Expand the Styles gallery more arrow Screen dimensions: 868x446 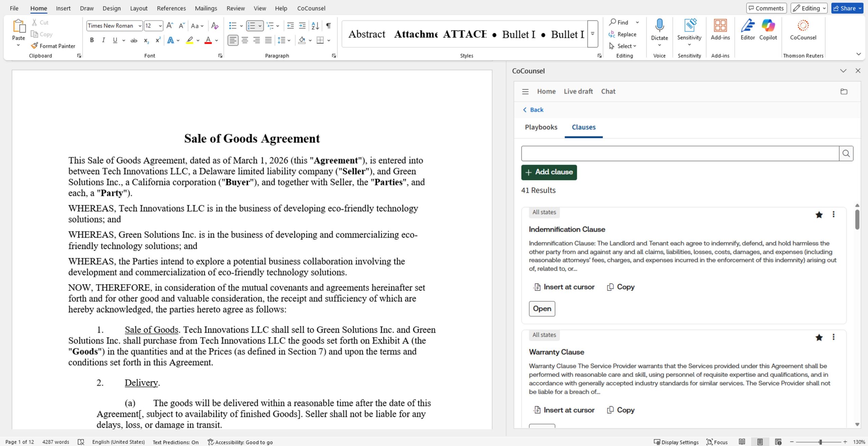pyautogui.click(x=592, y=34)
